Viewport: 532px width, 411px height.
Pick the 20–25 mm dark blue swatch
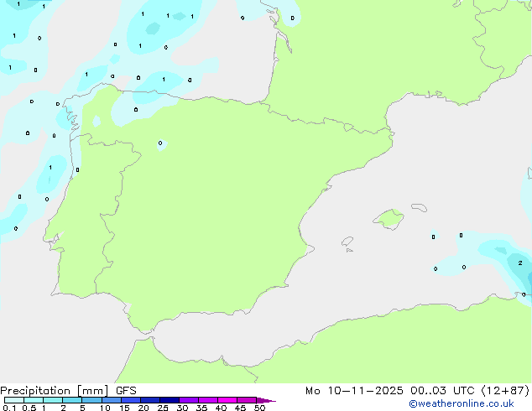150,400
